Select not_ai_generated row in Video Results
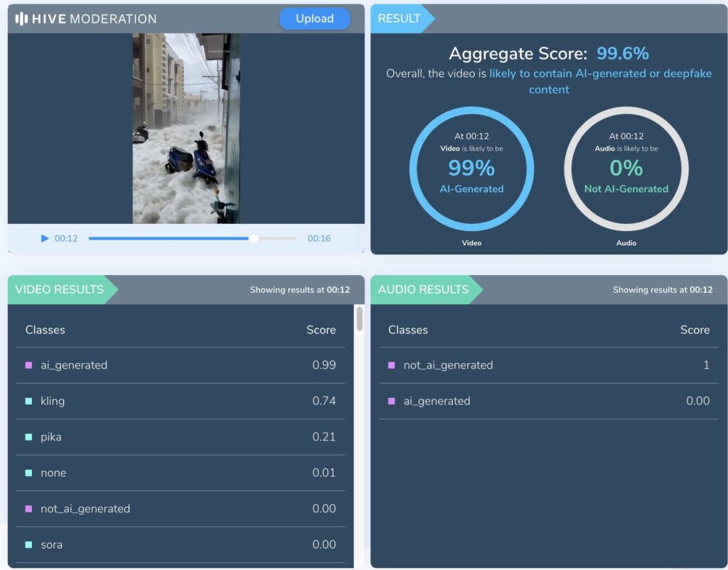Viewport: 728px width, 570px height. point(181,509)
